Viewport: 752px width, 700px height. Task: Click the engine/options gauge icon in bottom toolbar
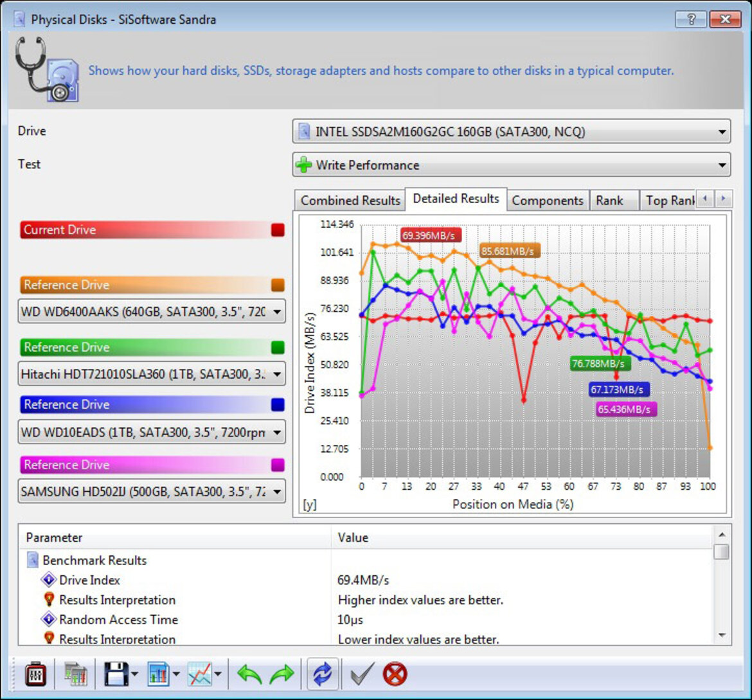pyautogui.click(x=35, y=674)
